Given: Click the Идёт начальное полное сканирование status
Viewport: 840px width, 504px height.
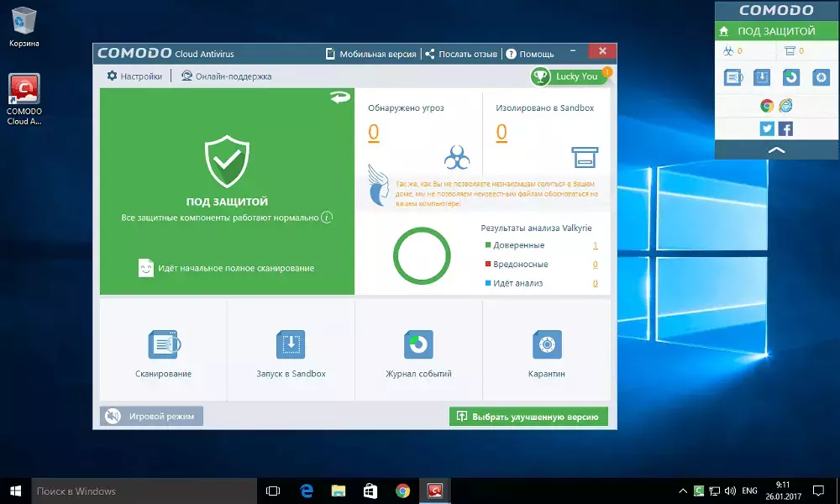Looking at the screenshot, I should pos(227,268).
